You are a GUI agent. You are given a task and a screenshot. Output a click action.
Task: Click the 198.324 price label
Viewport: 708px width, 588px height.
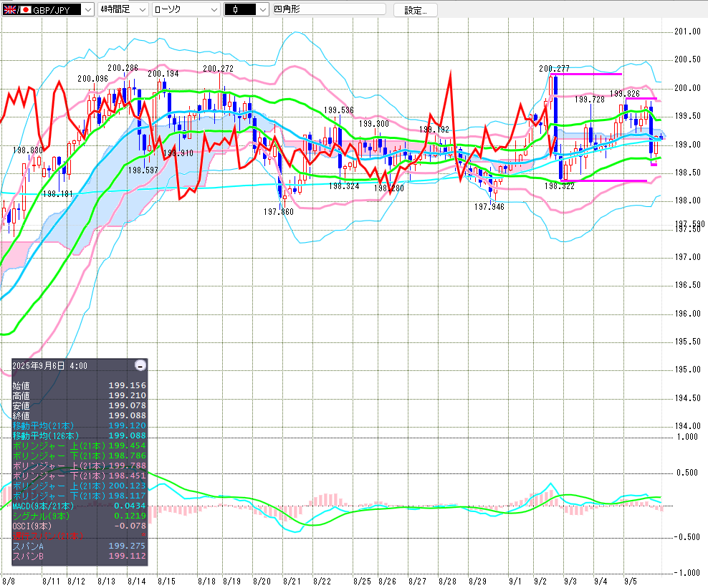344,185
